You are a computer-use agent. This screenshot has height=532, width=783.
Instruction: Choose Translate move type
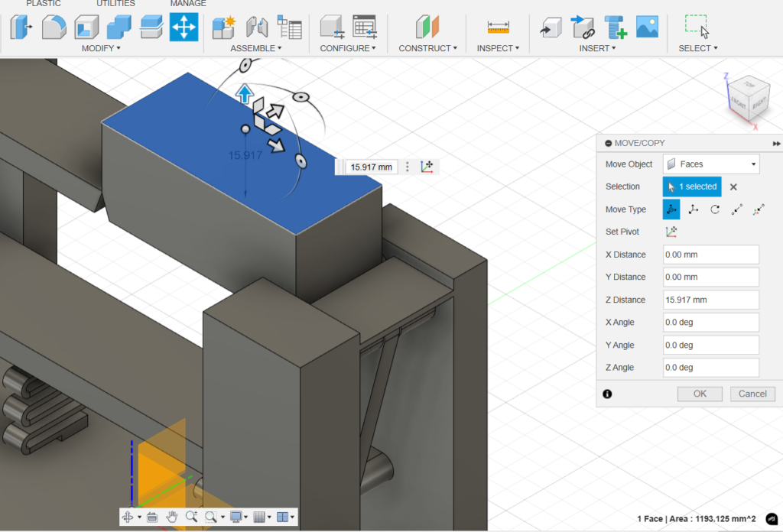coord(693,209)
